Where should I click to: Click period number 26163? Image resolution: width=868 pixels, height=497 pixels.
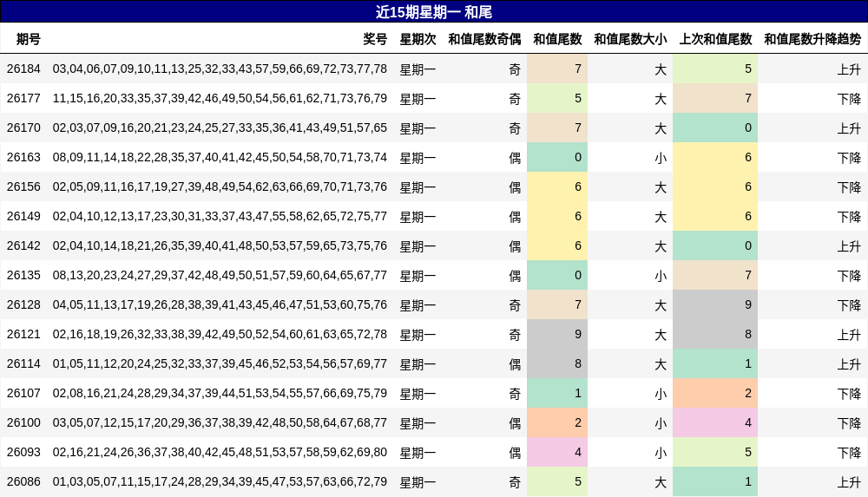(23, 157)
